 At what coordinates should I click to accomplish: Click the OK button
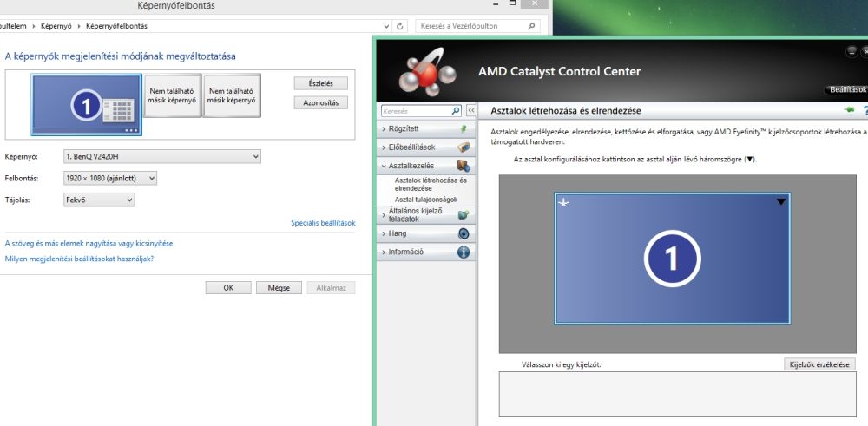[228, 288]
